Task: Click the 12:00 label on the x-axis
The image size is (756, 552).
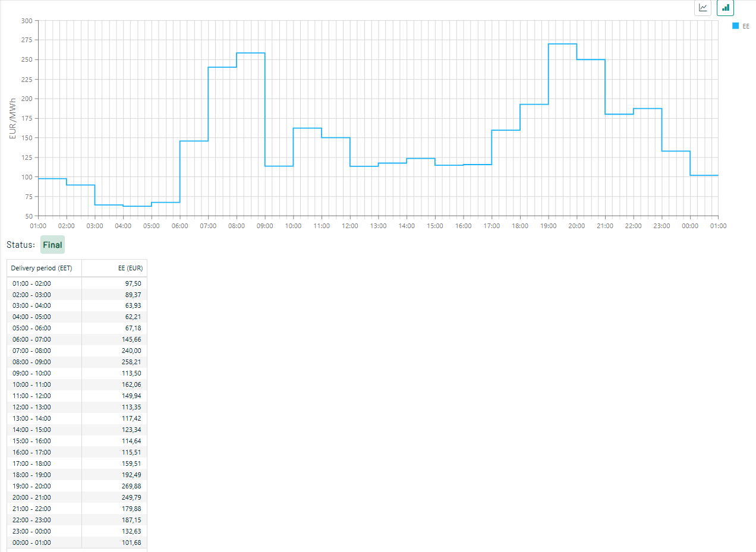Action: [x=349, y=226]
